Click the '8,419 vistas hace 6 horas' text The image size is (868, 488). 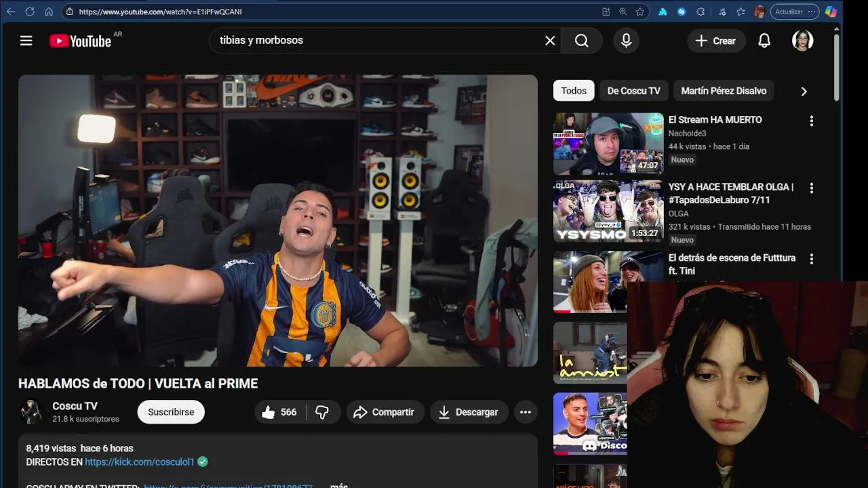79,448
